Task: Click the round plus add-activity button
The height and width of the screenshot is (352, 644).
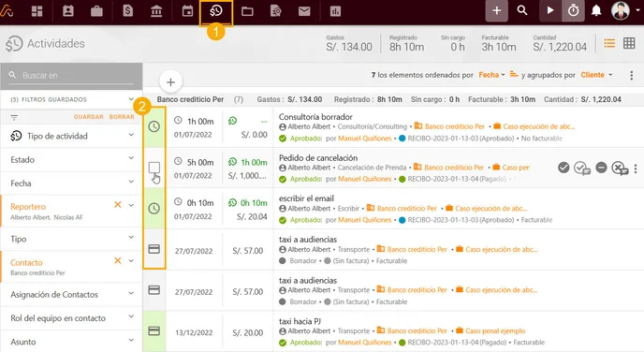Action: (x=170, y=82)
